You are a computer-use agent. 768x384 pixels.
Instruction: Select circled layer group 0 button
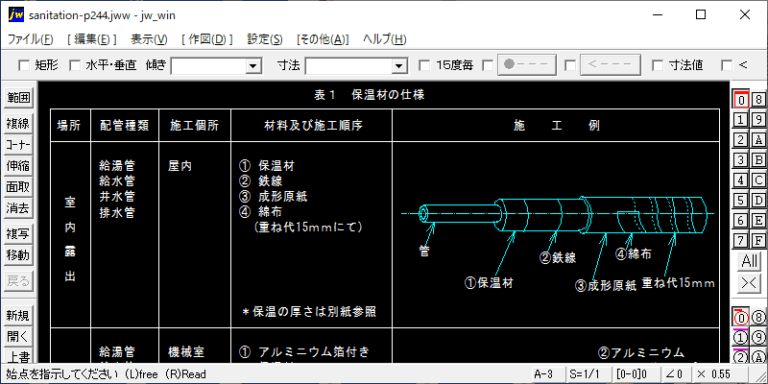point(741,318)
